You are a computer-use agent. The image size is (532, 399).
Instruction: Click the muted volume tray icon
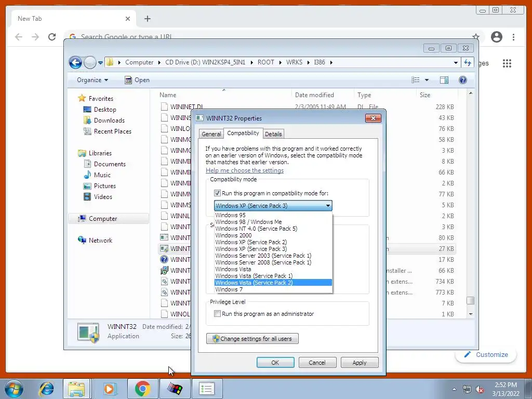480,389
